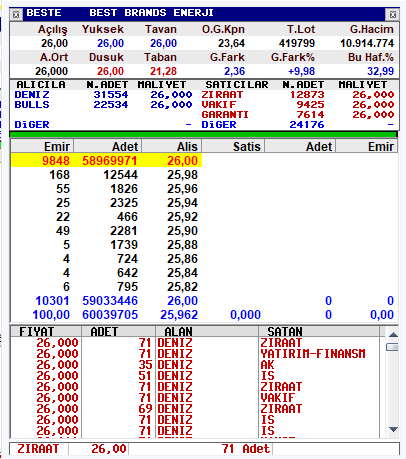The width and height of the screenshot is (406, 459).
Task: Click the 26,00 price in the status bar
Action: pyautogui.click(x=109, y=449)
